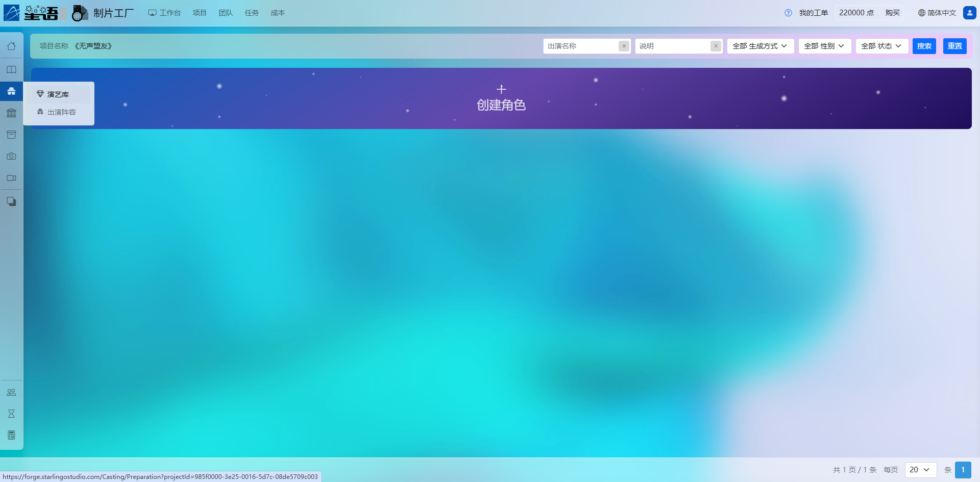
Task: Click the hourglass icon in the sidebar
Action: tap(11, 414)
